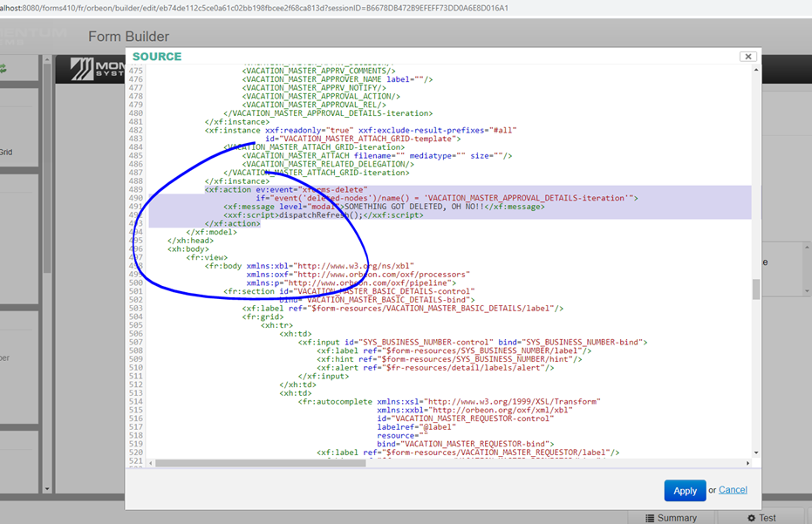The height and width of the screenshot is (524, 812).
Task: Click the closing VACATION_MASTER_APPROVAL_DETAILS-iteration tag
Action: point(328,112)
